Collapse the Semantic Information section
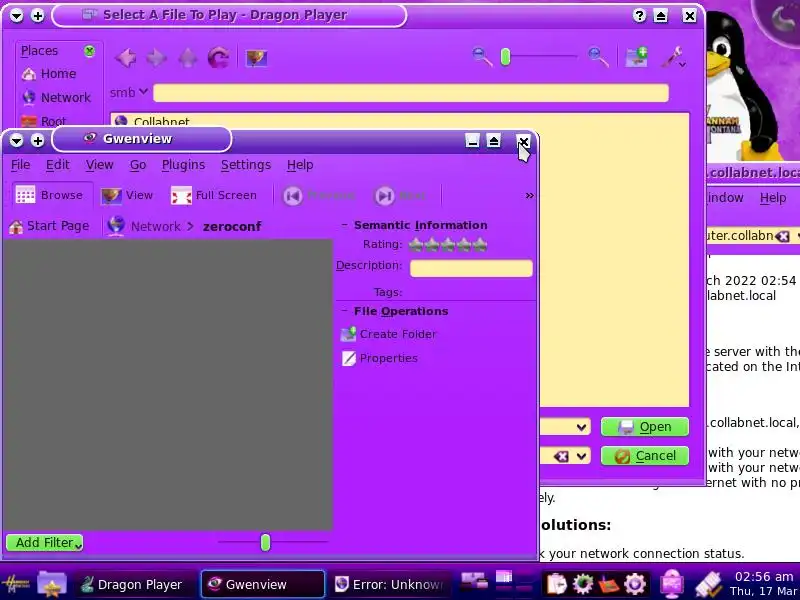 pyautogui.click(x=344, y=225)
